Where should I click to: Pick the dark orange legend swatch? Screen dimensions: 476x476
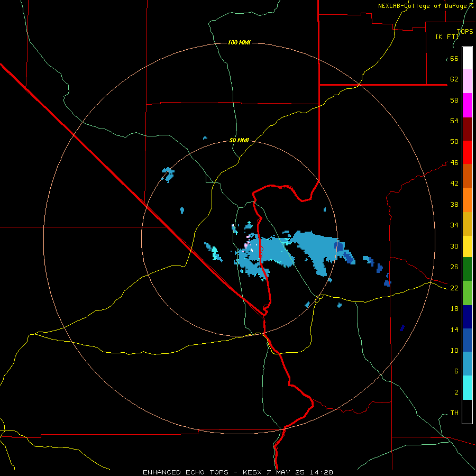[467, 176]
